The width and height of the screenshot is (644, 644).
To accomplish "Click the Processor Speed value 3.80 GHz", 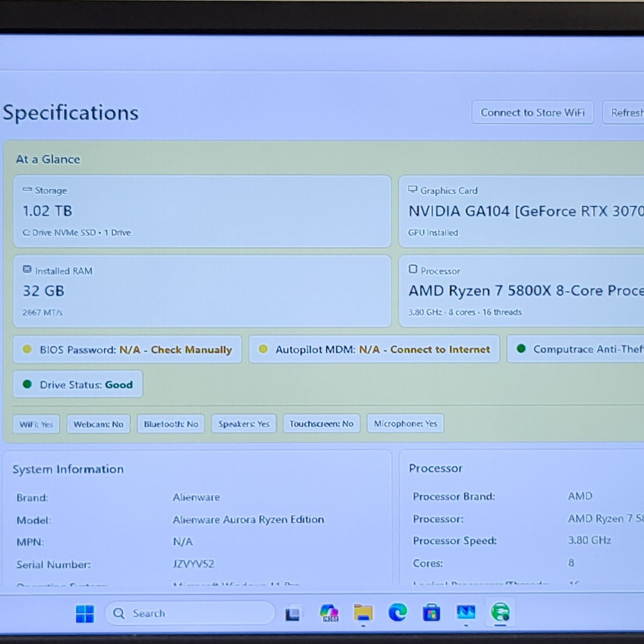I will click(x=589, y=540).
